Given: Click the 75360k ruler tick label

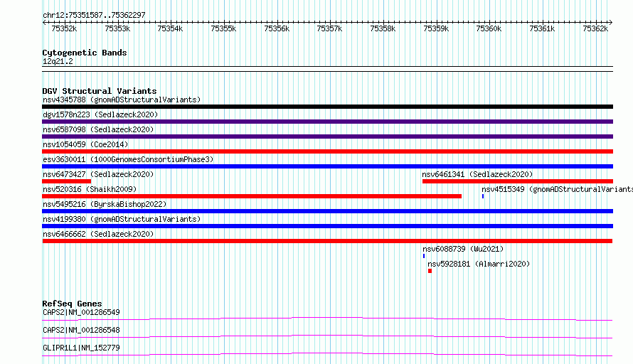Looking at the screenshot, I should pyautogui.click(x=489, y=28).
